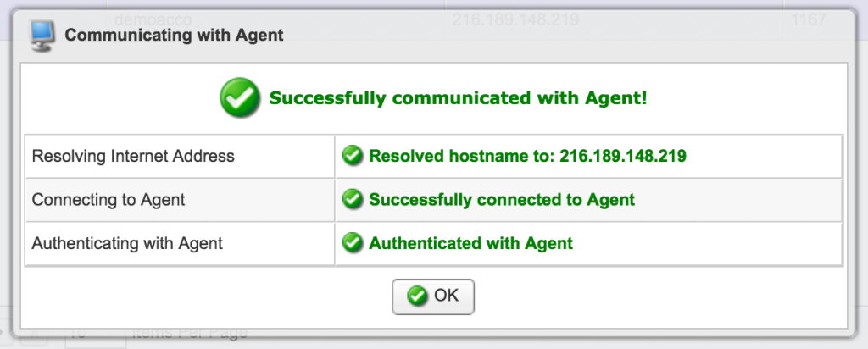Image resolution: width=868 pixels, height=349 pixels.
Task: Click the Connecting to Agent row label
Action: 108,200
